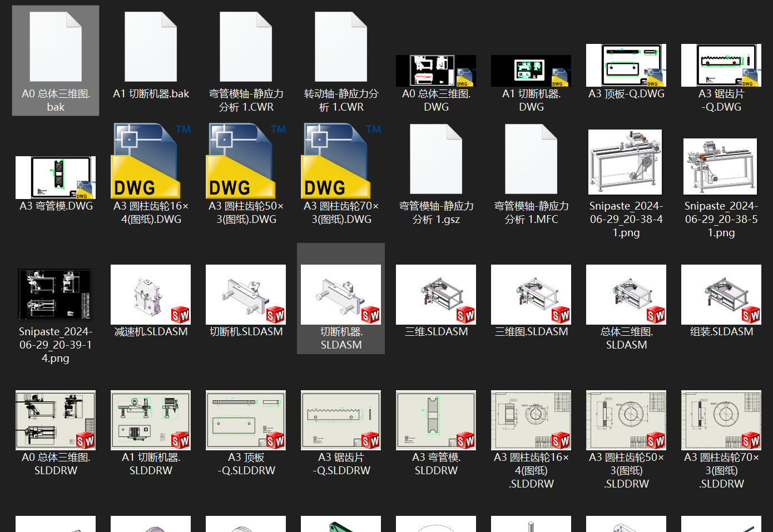This screenshot has height=532, width=773.
Task: Select the Snipaste 20-38-51.png image thumbnail
Action: [x=720, y=167]
